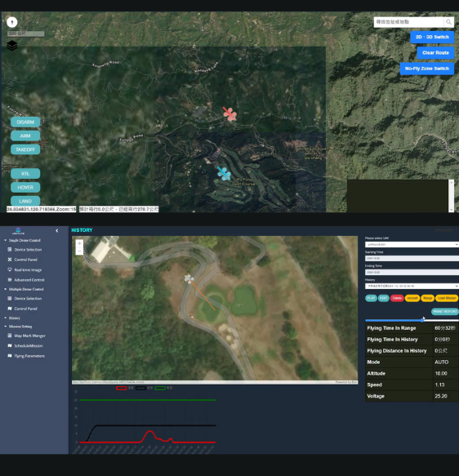The height and width of the screenshot is (476, 459).
Task: Click the scrollbar of the black map panel
Action: (x=451, y=196)
